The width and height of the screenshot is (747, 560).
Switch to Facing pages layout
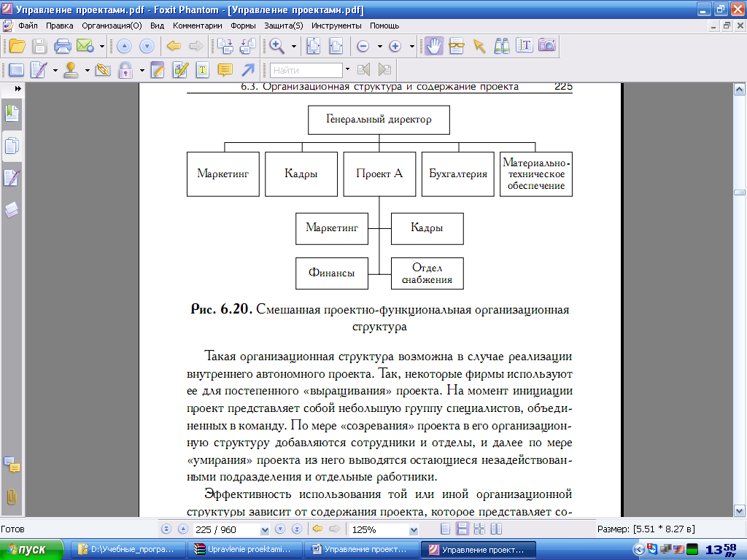tap(496, 529)
